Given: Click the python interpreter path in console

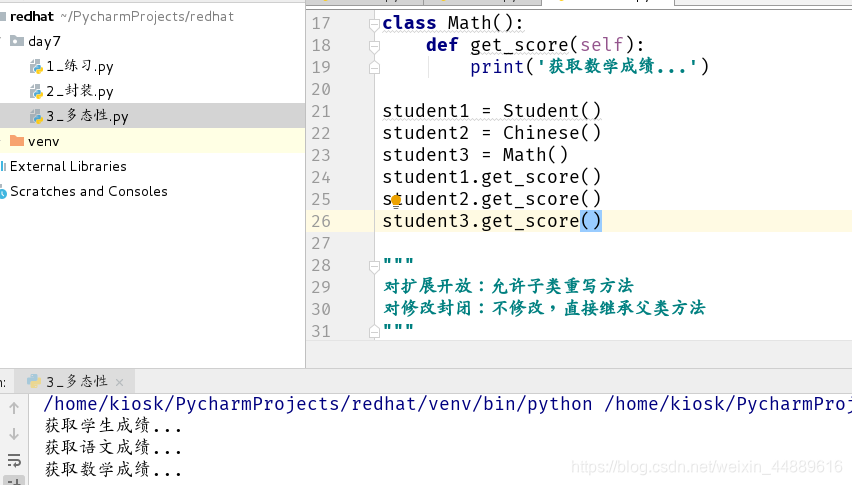Looking at the screenshot, I should click(318, 404).
